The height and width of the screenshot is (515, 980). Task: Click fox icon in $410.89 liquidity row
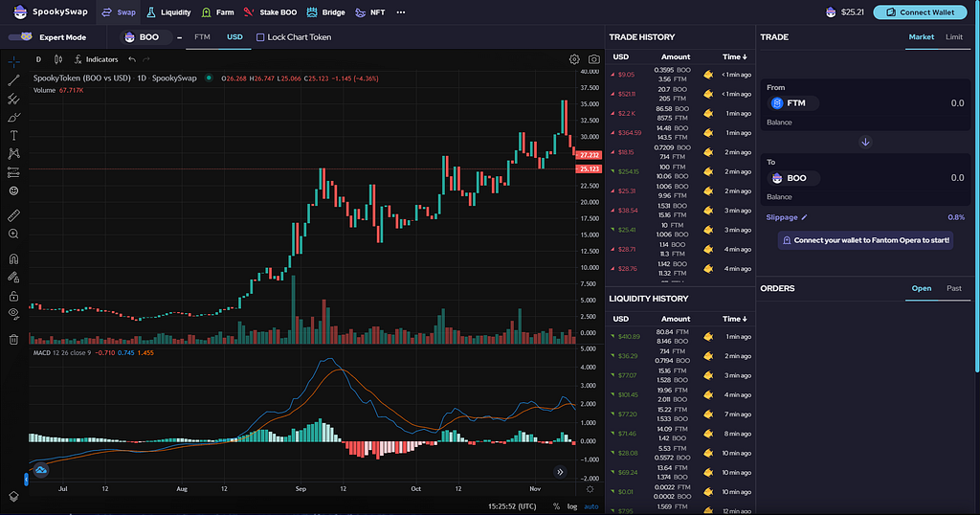(x=708, y=336)
